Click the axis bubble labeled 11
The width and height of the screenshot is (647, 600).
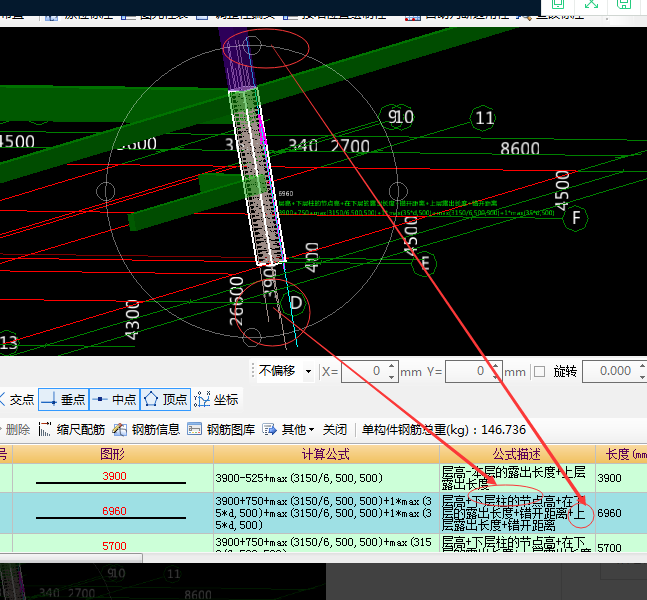tap(483, 118)
